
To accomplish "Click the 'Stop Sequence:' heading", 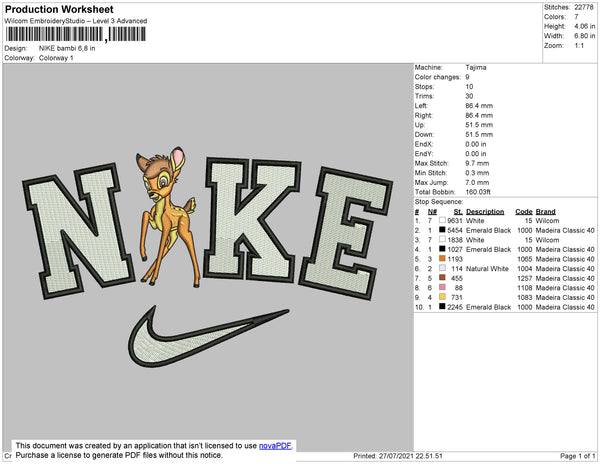I will (439, 202).
